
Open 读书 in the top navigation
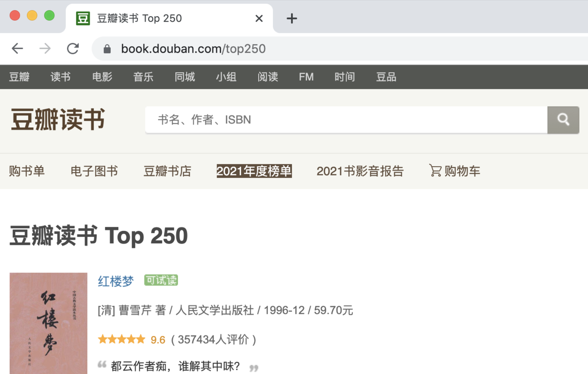(60, 77)
